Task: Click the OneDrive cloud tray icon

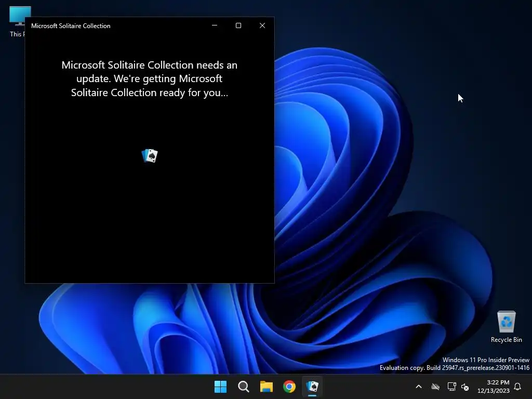Action: (x=435, y=387)
